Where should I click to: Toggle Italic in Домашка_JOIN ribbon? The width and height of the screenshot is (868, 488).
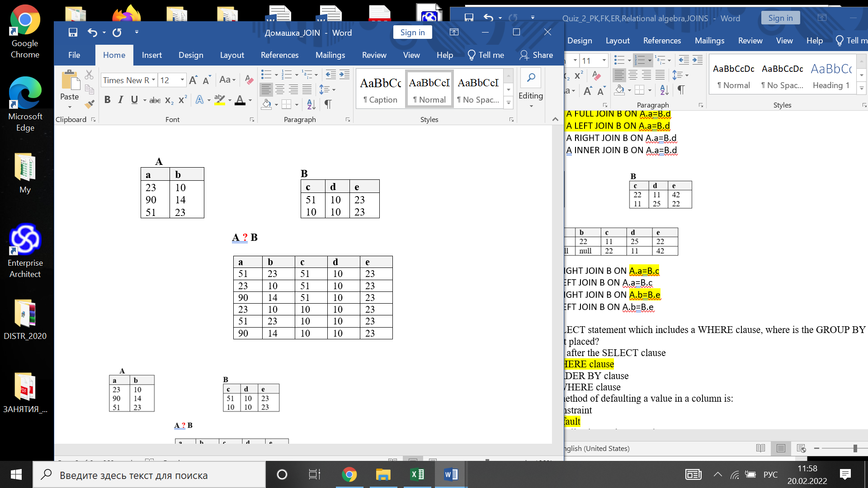coord(121,100)
